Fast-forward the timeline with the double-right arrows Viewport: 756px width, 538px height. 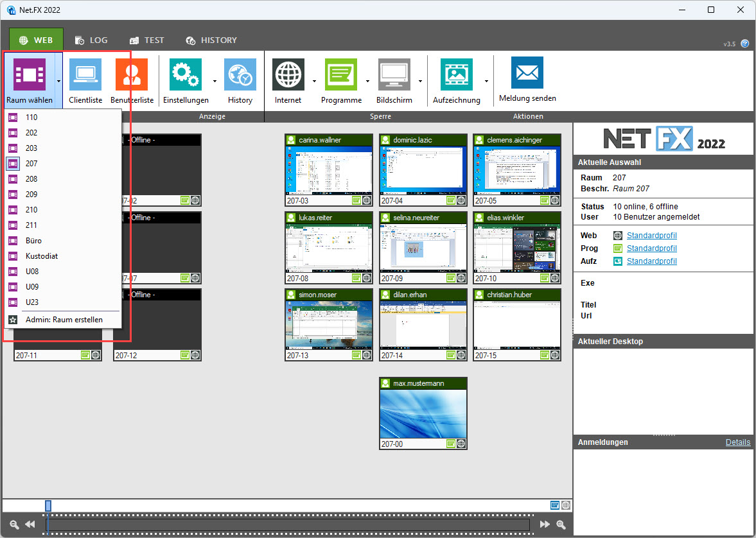(x=545, y=524)
